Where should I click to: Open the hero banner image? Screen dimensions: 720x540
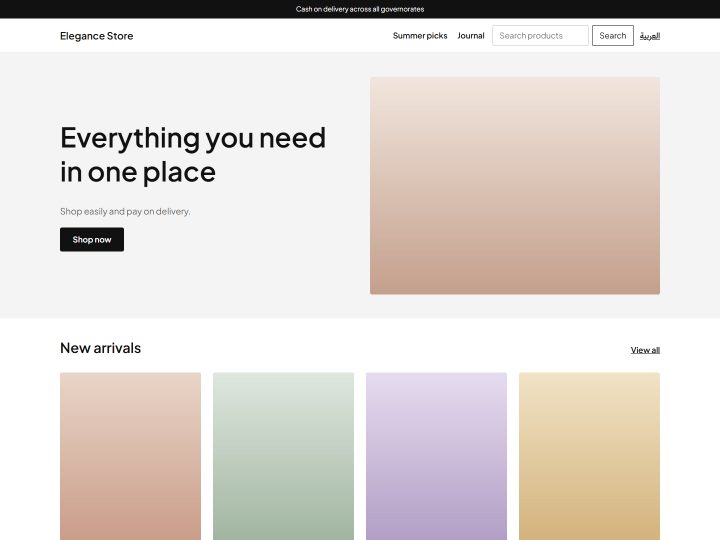pyautogui.click(x=515, y=186)
